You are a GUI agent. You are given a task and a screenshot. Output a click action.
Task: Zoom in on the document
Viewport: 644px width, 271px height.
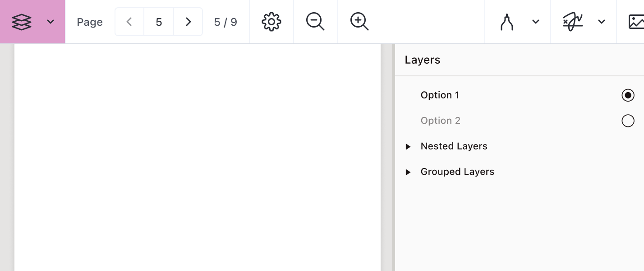[359, 22]
